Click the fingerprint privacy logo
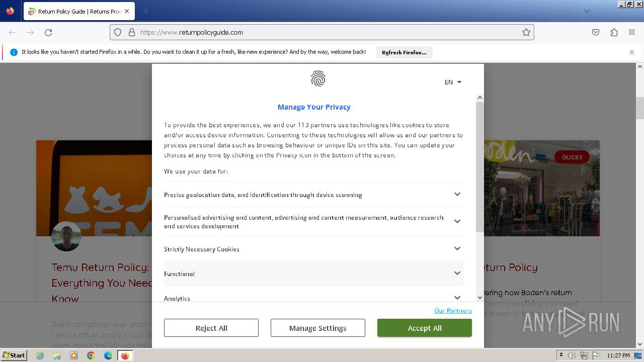 click(318, 79)
